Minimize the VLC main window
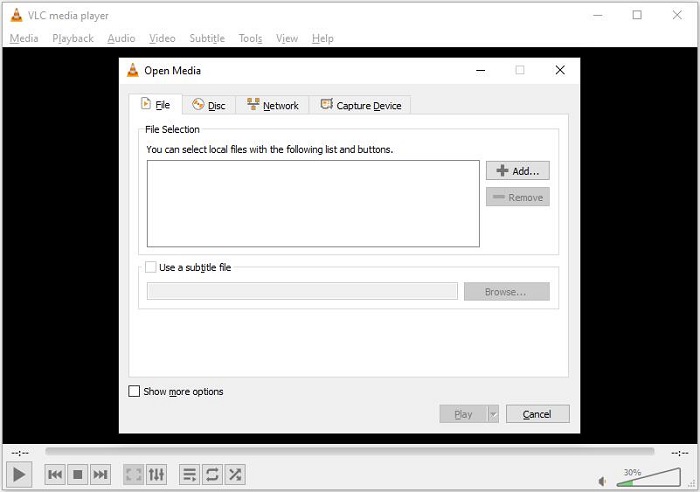The height and width of the screenshot is (492, 700). (598, 15)
